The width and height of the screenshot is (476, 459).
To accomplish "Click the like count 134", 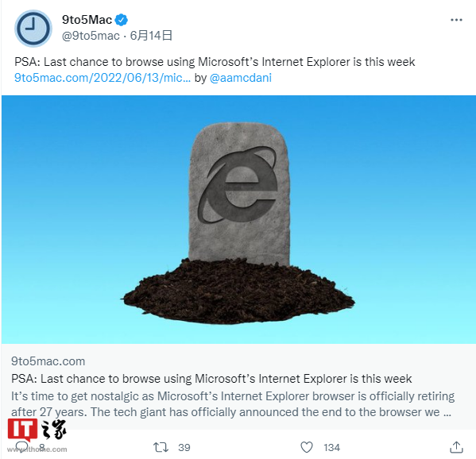I will 332,447.
